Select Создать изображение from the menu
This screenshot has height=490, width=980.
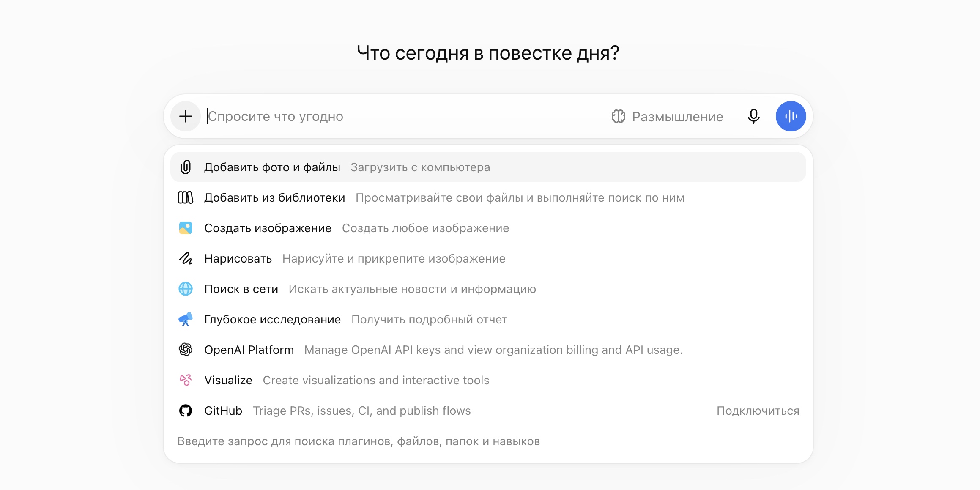pos(488,228)
